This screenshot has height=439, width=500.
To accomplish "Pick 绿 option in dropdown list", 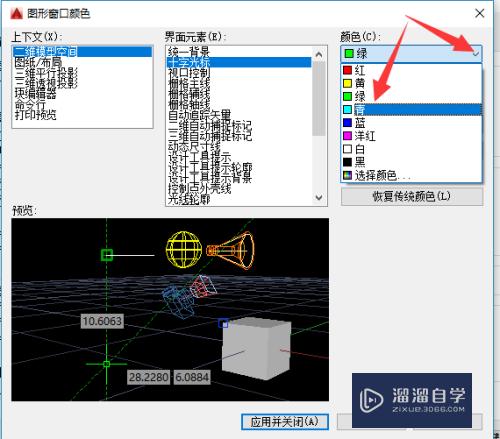I will (x=411, y=96).
